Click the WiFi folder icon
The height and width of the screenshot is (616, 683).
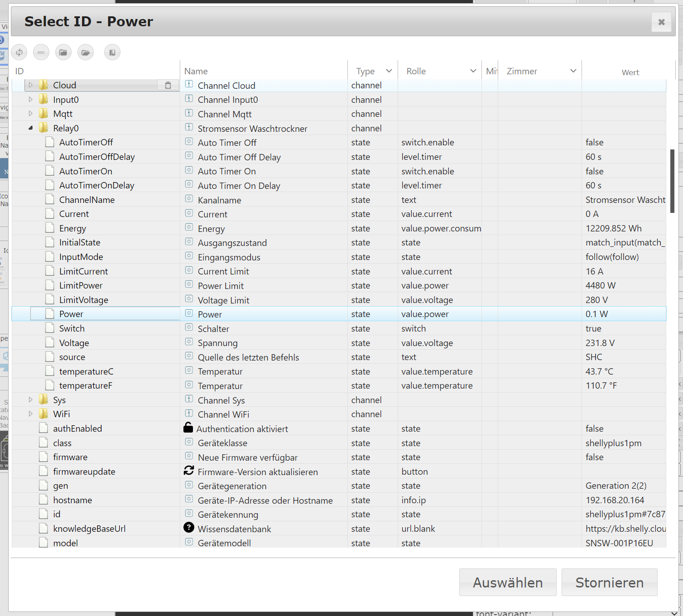tap(43, 414)
